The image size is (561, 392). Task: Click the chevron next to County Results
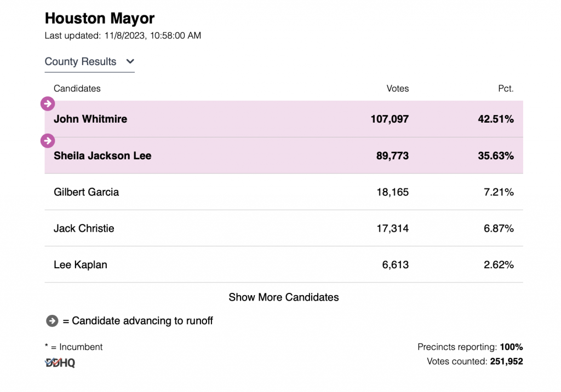[130, 61]
